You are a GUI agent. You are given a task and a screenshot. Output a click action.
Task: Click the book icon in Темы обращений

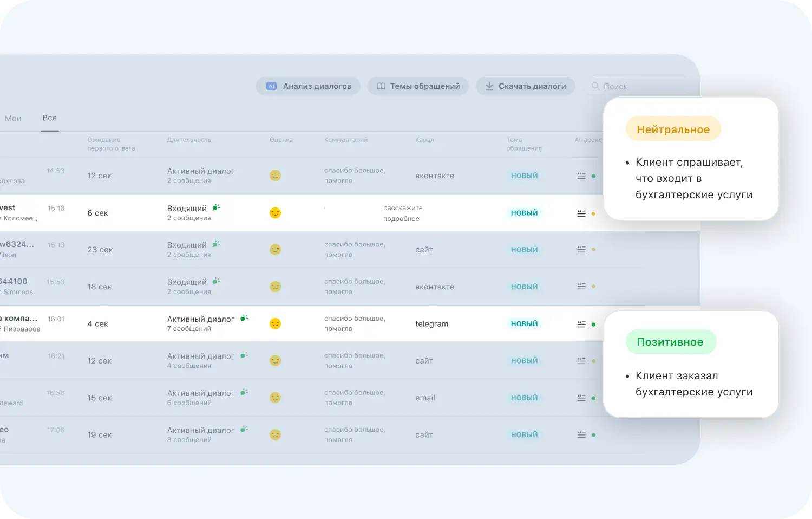click(381, 86)
